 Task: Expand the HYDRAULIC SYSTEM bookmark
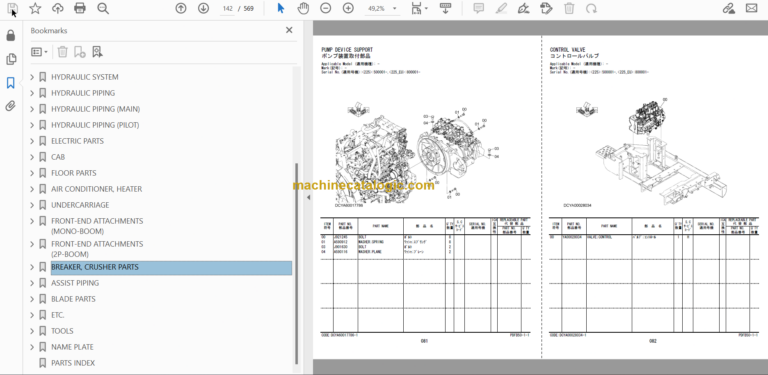32,77
